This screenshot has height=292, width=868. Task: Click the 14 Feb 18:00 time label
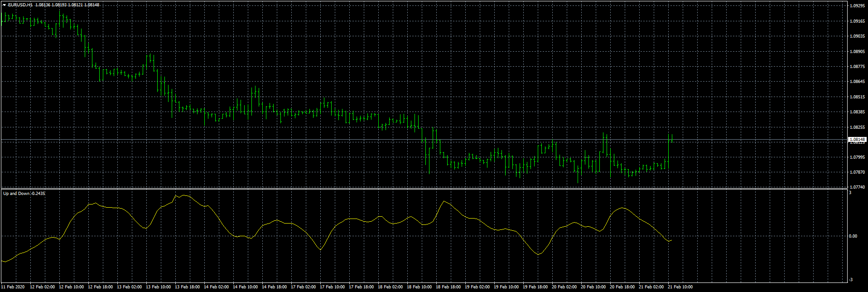(275, 287)
